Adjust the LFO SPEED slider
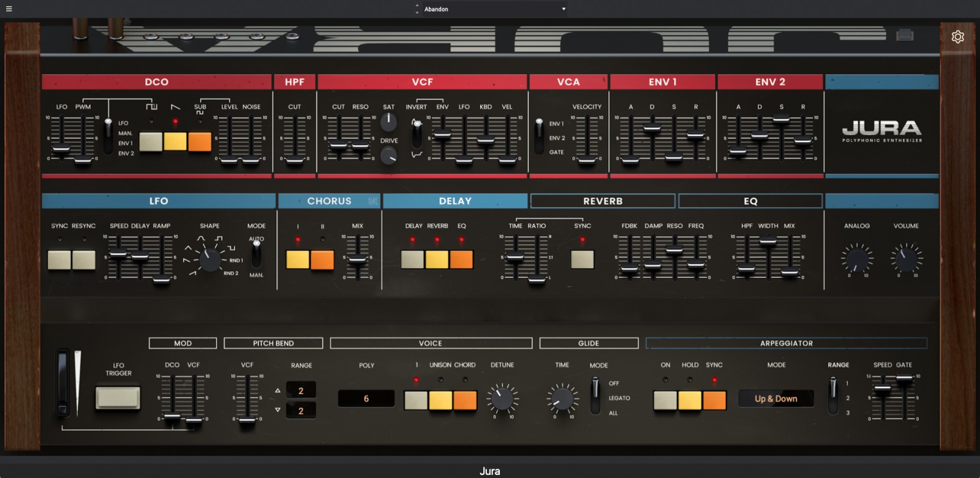This screenshot has height=478, width=980. point(118,253)
